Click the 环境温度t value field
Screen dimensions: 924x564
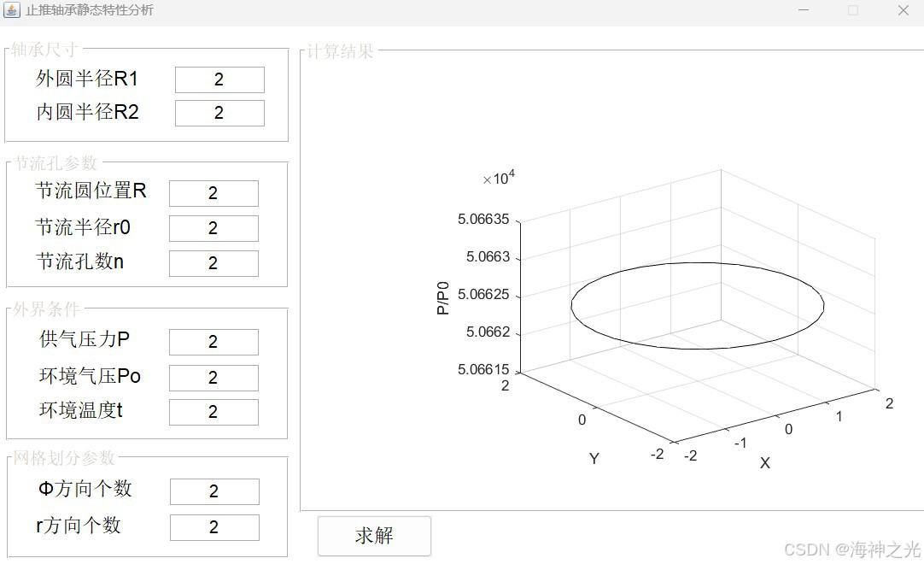pyautogui.click(x=213, y=412)
